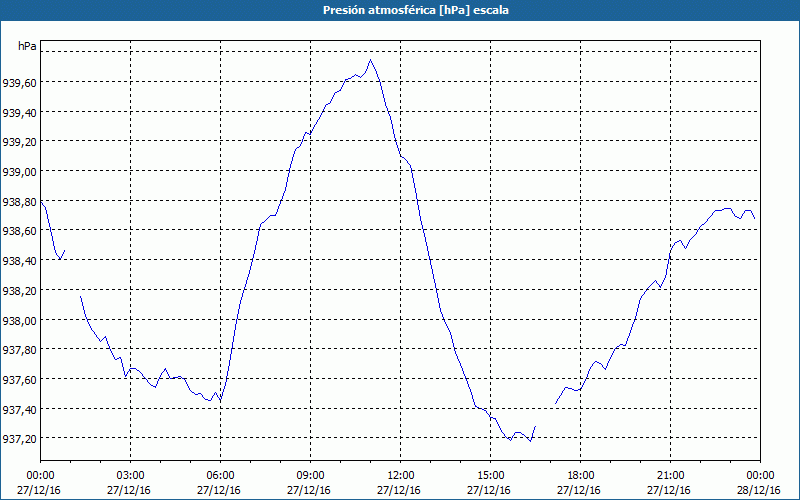Click the chart title 'Presión atmosférica [hPa] escala'
The width and height of the screenshot is (800, 500).
tap(416, 10)
